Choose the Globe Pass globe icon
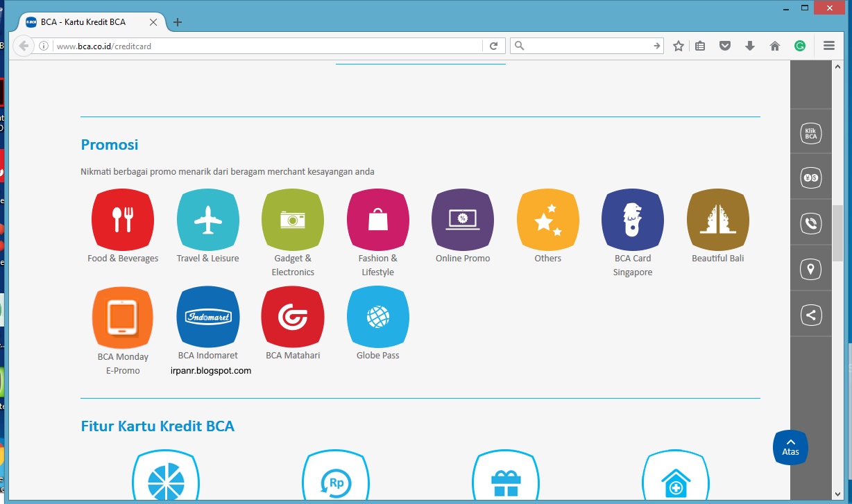This screenshot has width=852, height=504. (378, 317)
